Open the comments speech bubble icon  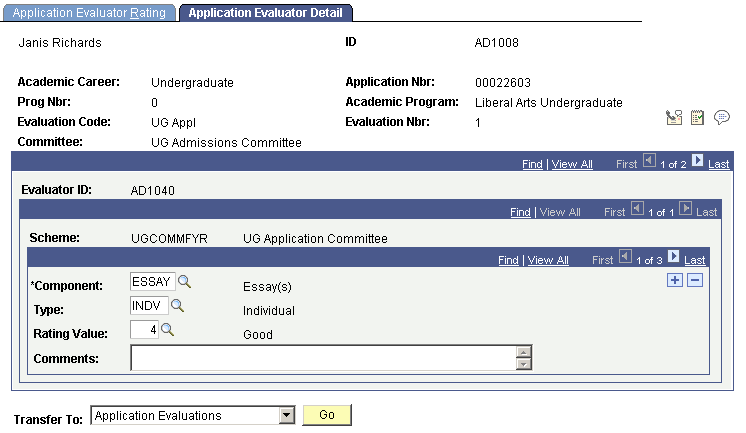coord(722,118)
